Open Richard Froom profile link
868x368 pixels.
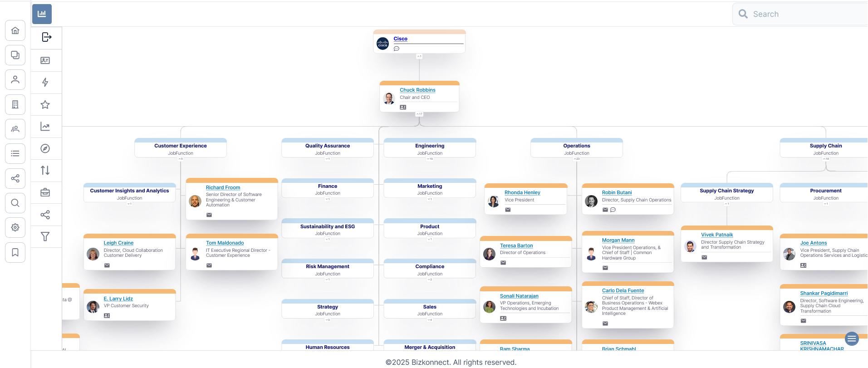pyautogui.click(x=223, y=188)
